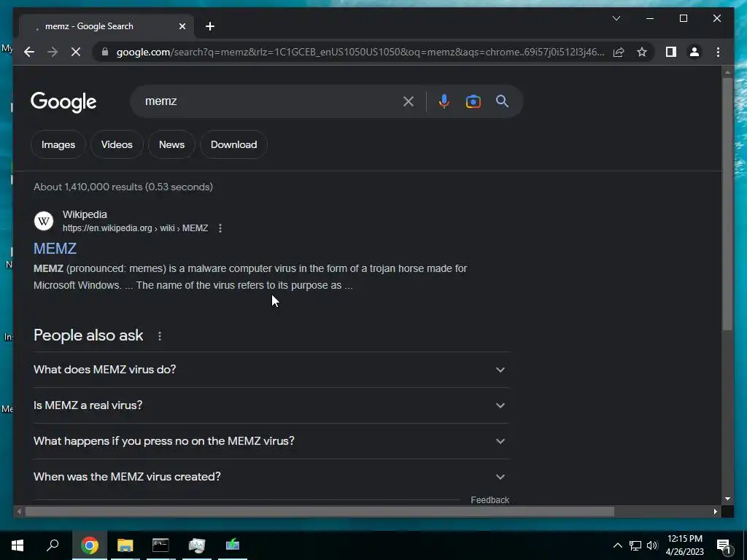Go back to the previous page
The height and width of the screenshot is (560, 747).
(29, 52)
